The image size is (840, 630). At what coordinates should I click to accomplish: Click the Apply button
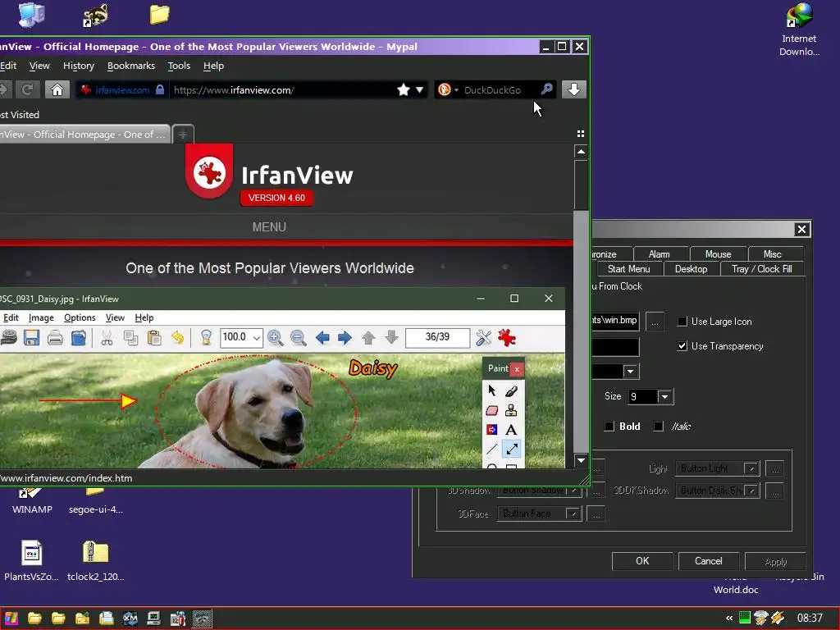click(x=775, y=561)
